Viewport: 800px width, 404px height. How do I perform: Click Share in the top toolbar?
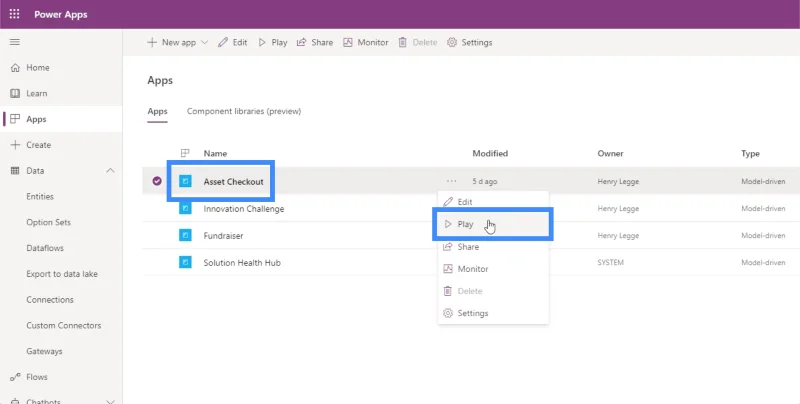(x=315, y=42)
